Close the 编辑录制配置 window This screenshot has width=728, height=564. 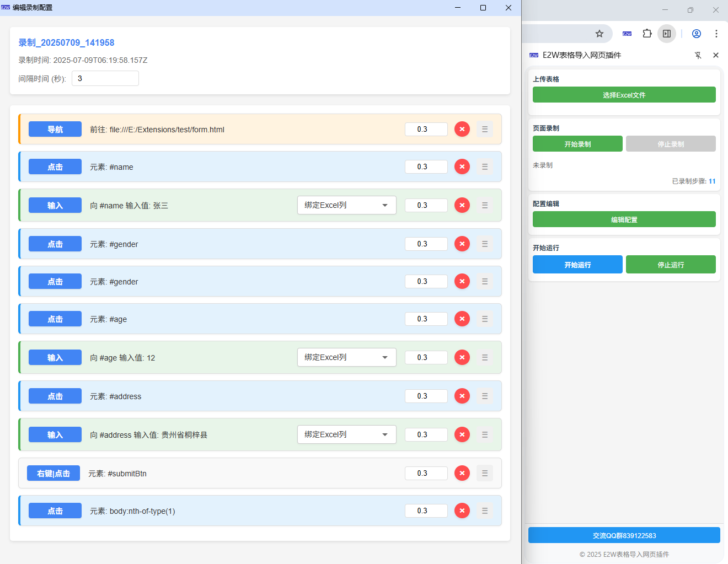tap(508, 8)
